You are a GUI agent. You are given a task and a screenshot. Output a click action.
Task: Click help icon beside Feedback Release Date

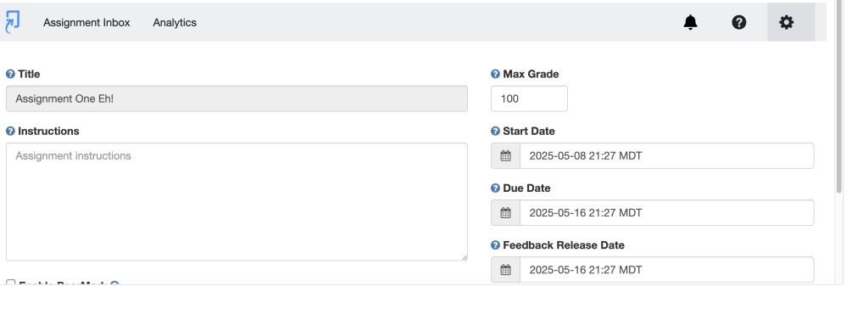(x=495, y=245)
